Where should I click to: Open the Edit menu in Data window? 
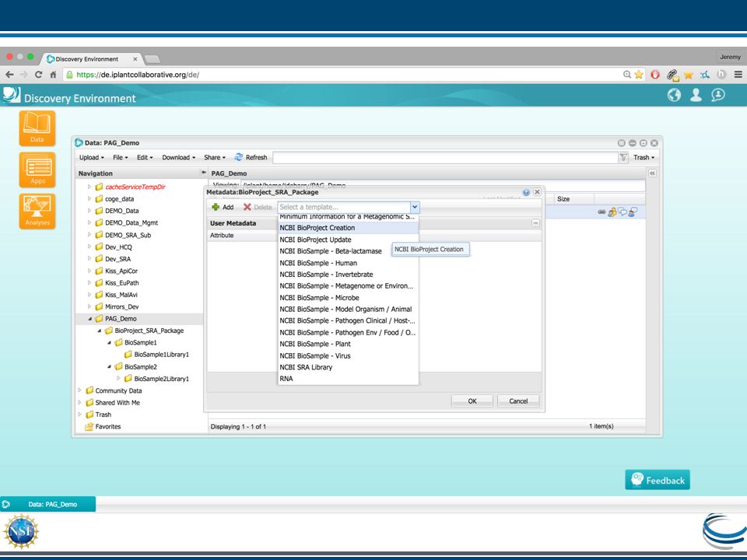[x=145, y=157]
